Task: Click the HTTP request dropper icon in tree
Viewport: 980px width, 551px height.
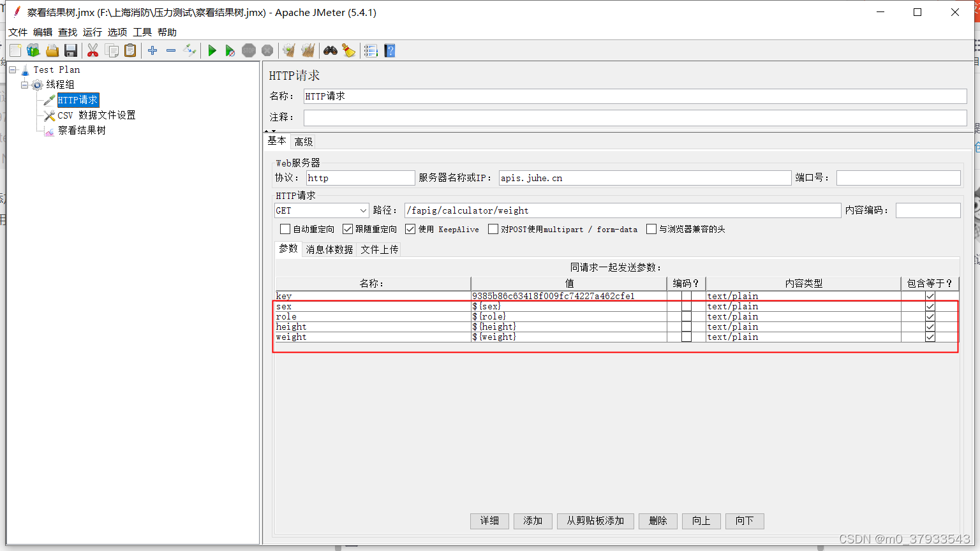Action: 49,100
